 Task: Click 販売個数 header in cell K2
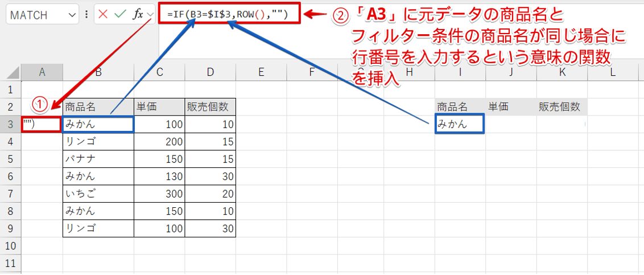pyautogui.click(x=562, y=107)
